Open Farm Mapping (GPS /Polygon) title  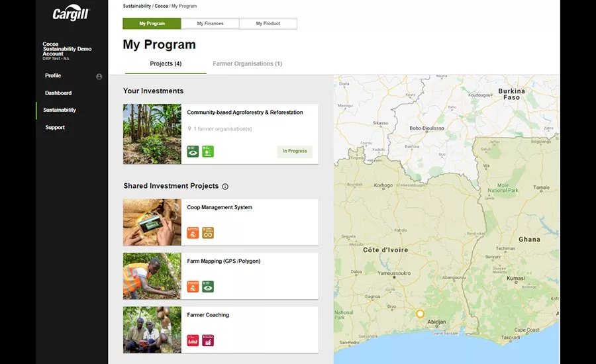point(224,261)
